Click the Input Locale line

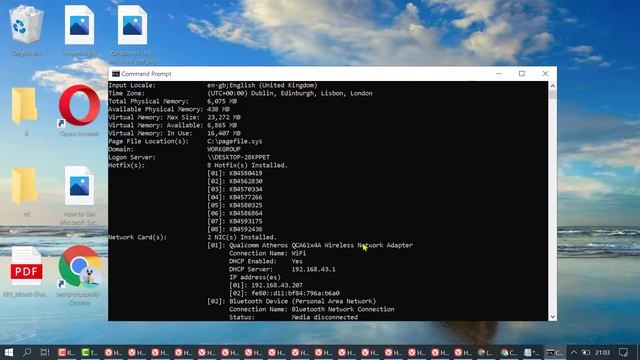coord(213,85)
